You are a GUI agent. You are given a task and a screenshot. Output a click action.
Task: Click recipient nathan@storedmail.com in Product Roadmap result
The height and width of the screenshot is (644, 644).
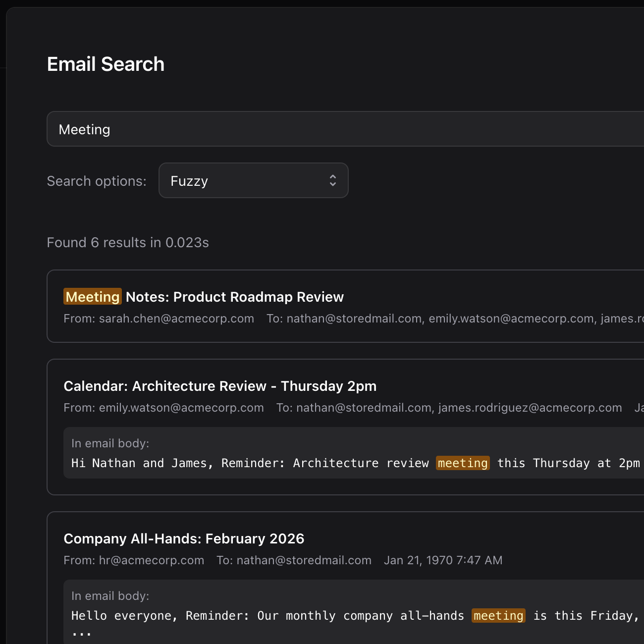(355, 319)
